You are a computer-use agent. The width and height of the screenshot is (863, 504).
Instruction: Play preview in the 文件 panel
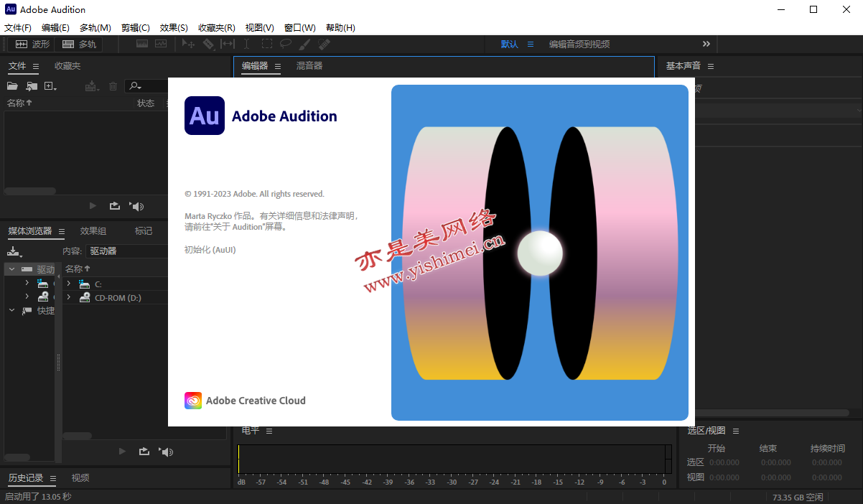[93, 206]
